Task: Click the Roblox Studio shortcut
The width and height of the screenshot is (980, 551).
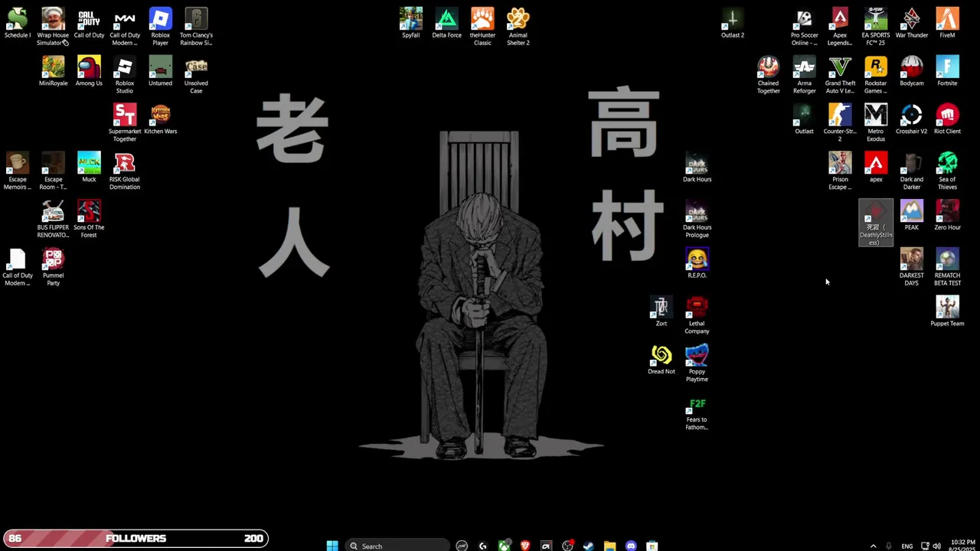Action: pos(125,75)
